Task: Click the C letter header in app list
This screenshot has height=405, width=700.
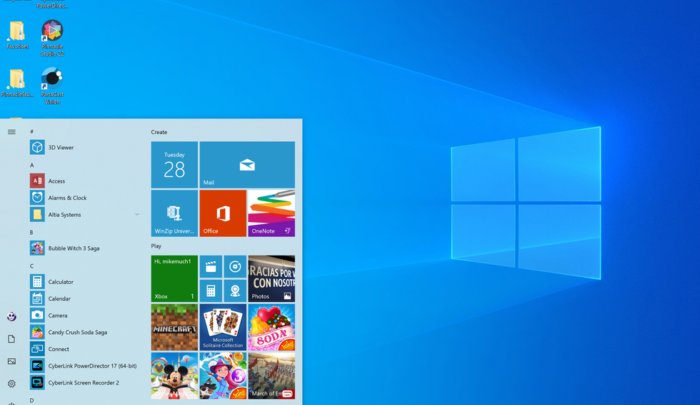Action: (x=32, y=266)
